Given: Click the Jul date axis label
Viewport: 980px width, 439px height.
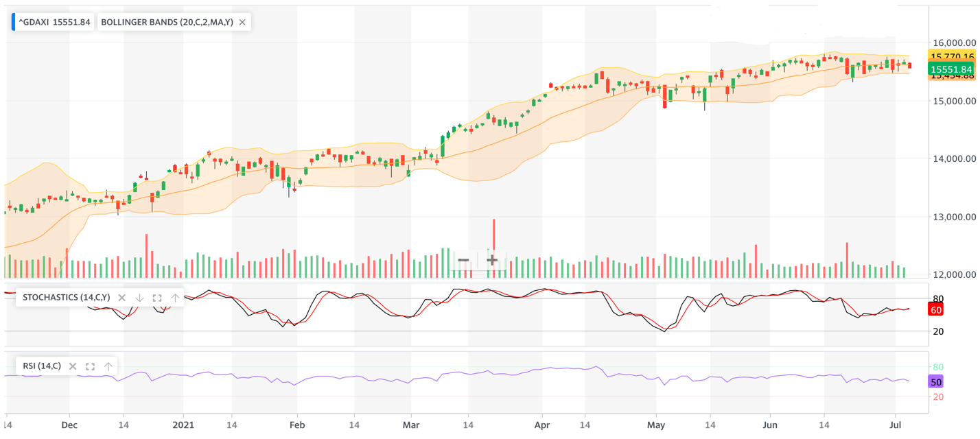Looking at the screenshot, I should click(895, 425).
